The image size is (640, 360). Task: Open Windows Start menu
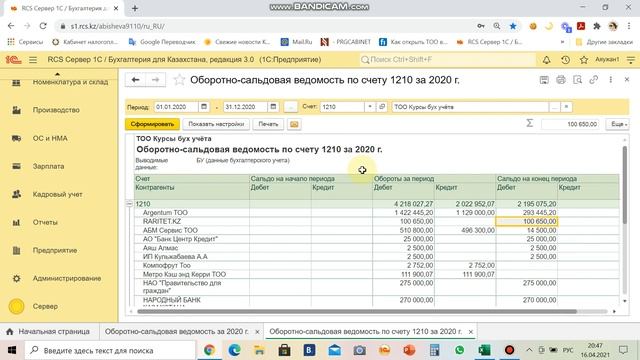[x=11, y=350]
